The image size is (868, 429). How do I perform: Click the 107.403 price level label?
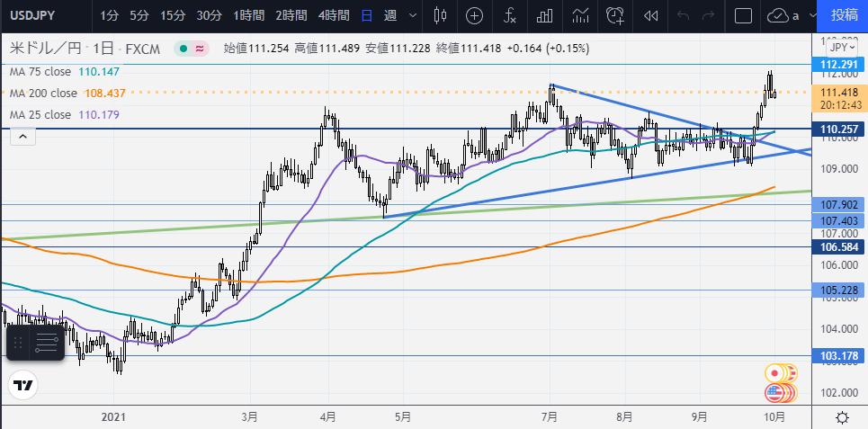point(838,221)
